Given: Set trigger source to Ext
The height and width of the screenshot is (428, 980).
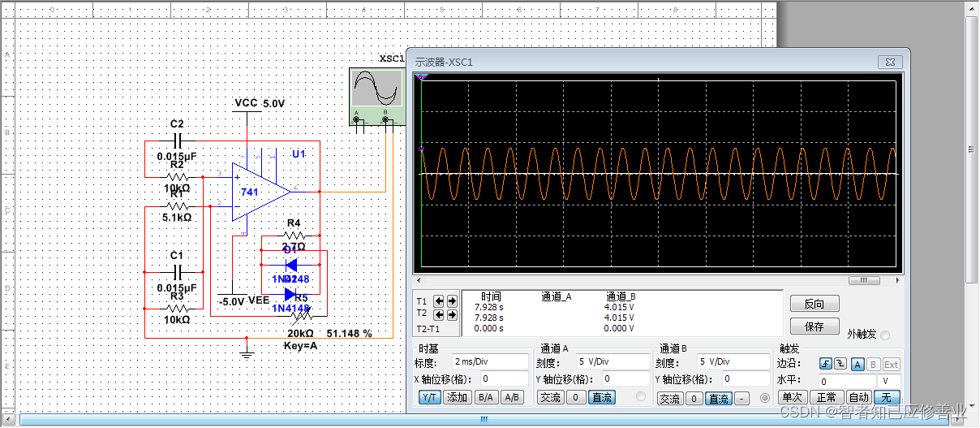Looking at the screenshot, I should pyautogui.click(x=891, y=364).
